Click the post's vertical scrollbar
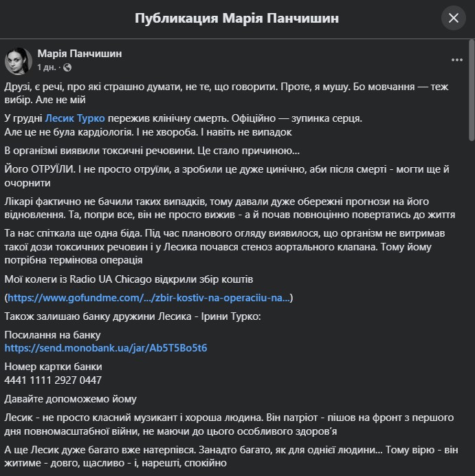Image resolution: width=475 pixels, height=476 pixels. 472,91
